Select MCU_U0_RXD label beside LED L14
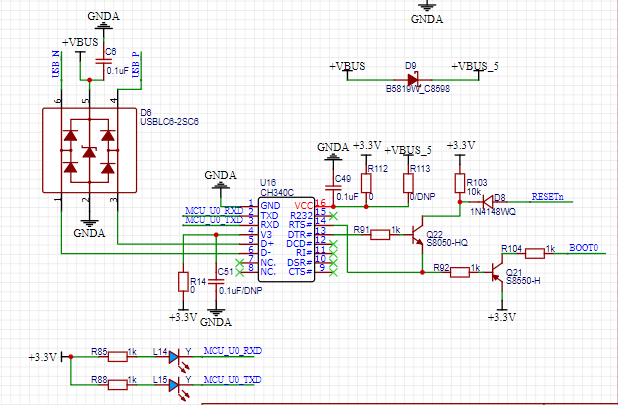The image size is (618, 405). pyautogui.click(x=232, y=353)
